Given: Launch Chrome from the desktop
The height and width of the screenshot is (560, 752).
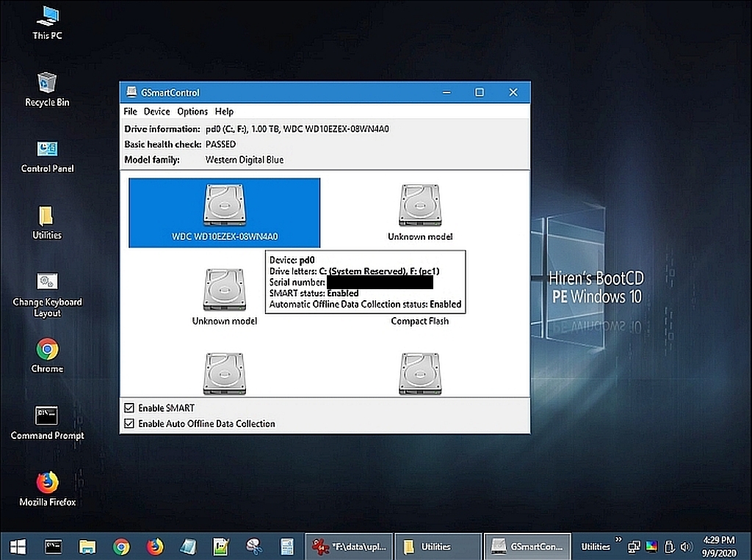Looking at the screenshot, I should tap(47, 356).
